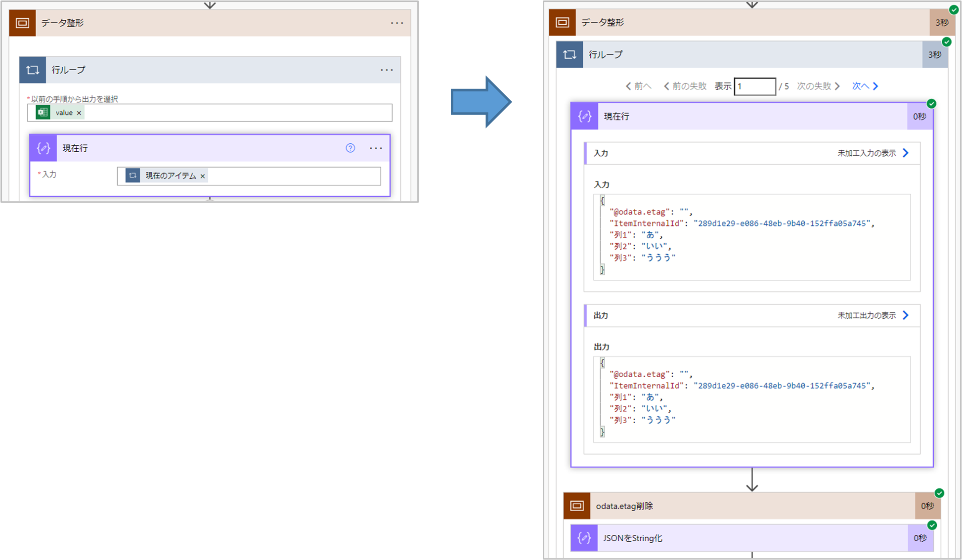Remove the value token
This screenshot has width=962, height=560.
click(x=79, y=113)
